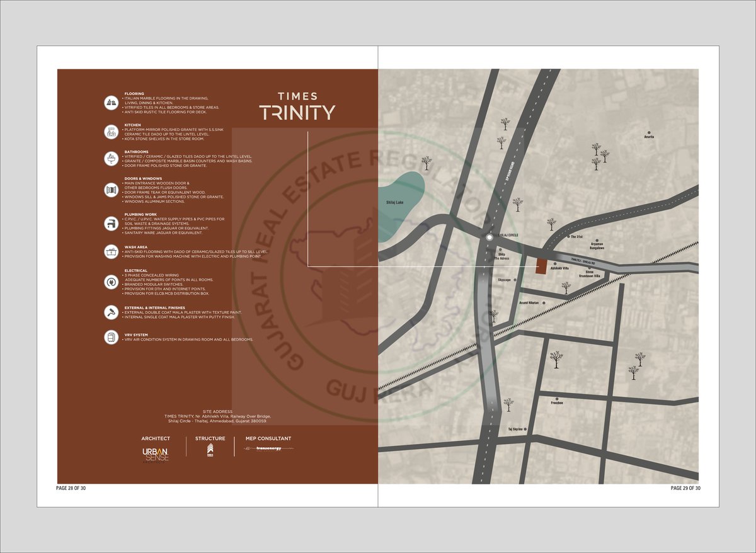
Task: Click the WASH AREA heading
Action: [x=135, y=248]
